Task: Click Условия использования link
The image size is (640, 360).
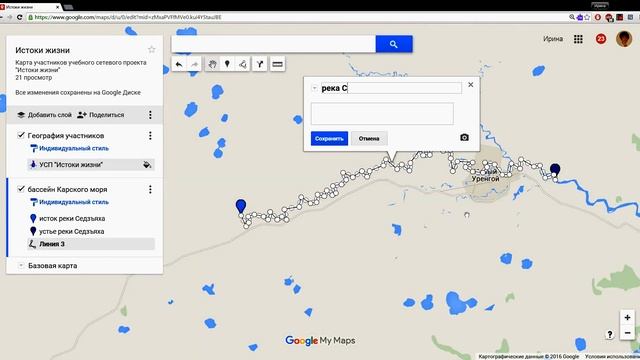Action: 612,356
